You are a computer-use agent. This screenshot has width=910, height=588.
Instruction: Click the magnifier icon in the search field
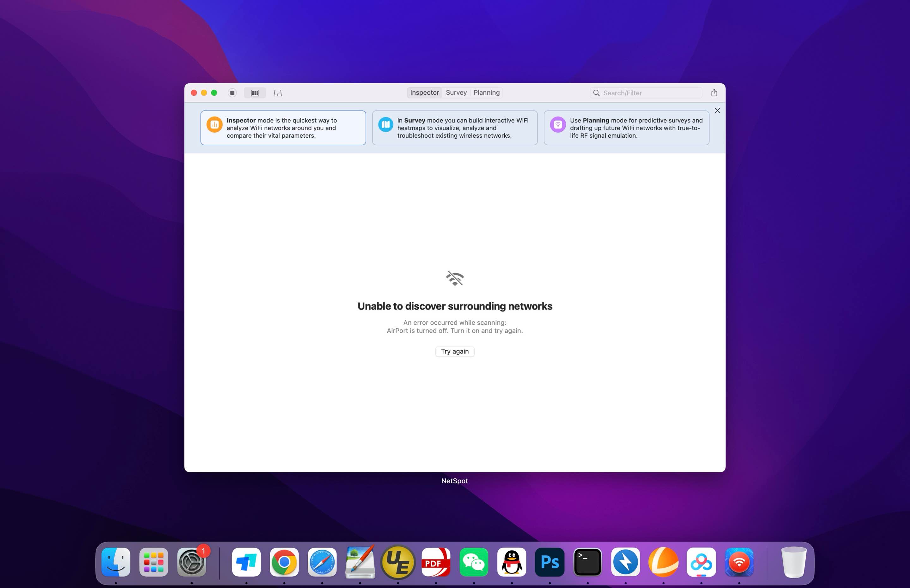pos(596,93)
